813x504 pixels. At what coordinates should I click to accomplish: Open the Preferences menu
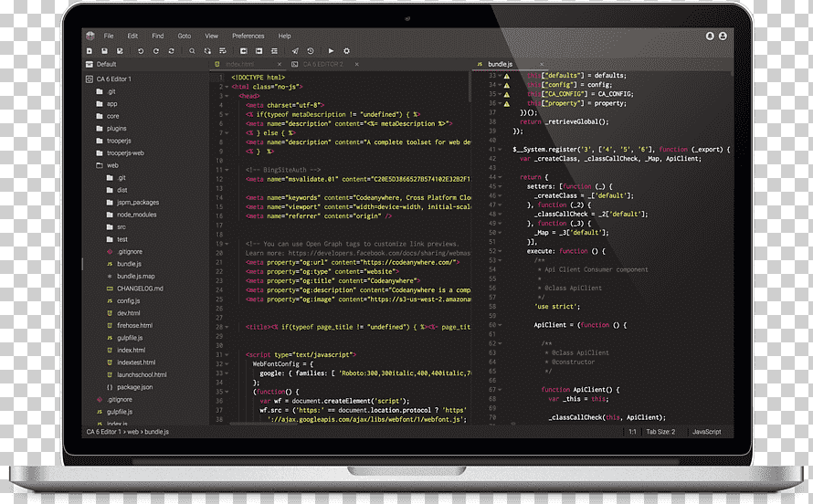pyautogui.click(x=248, y=36)
